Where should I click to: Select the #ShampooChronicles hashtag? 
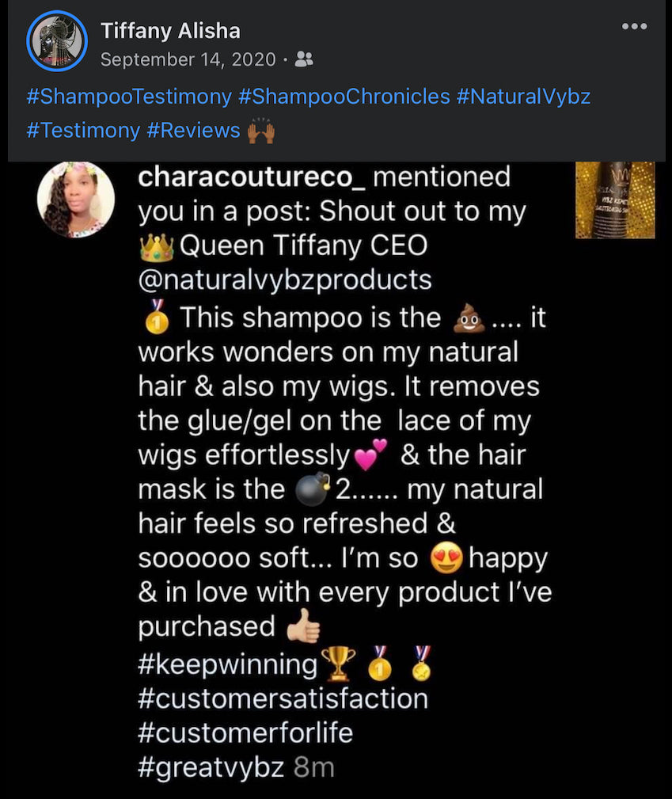(344, 97)
